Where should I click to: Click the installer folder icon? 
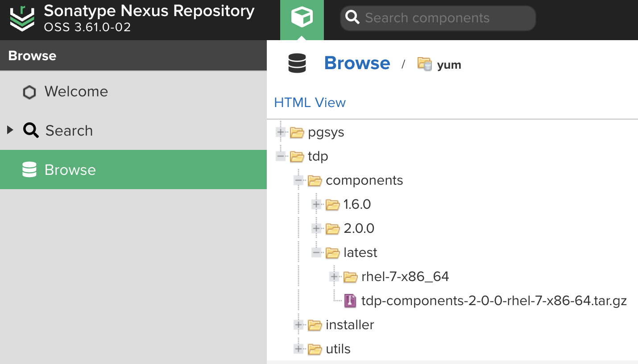tap(315, 325)
